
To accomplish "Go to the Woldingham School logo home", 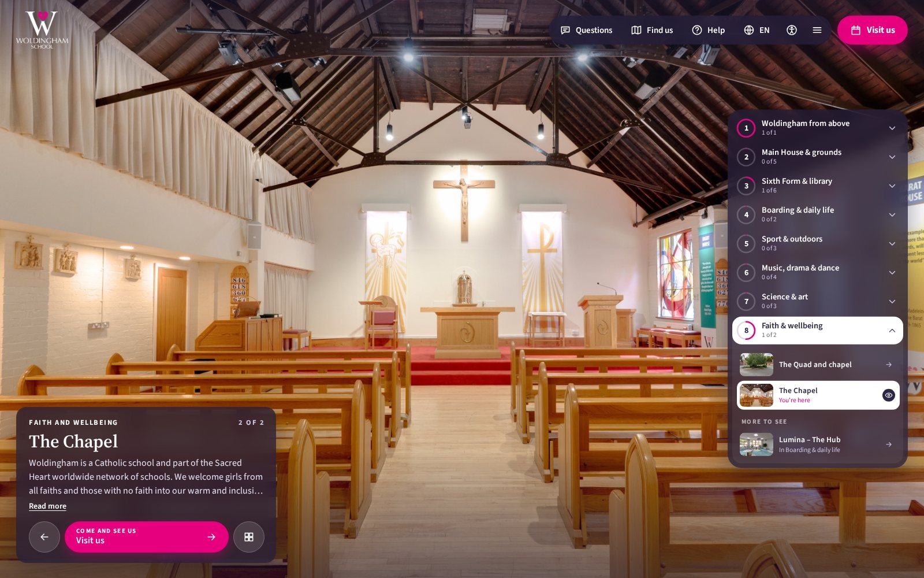I will 42,30.
